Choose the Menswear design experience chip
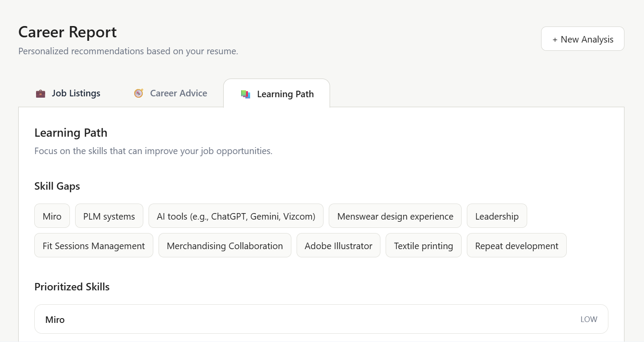This screenshot has height=342, width=644. coord(395,216)
